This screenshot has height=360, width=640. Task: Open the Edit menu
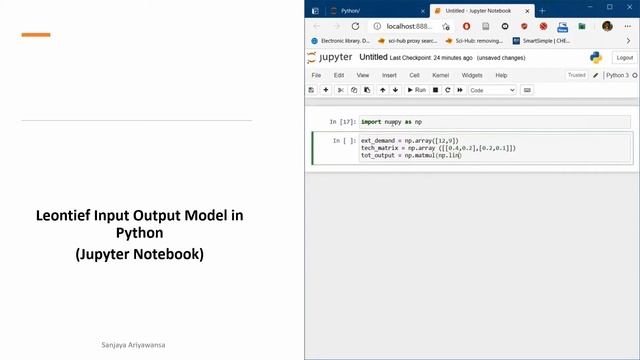[339, 75]
